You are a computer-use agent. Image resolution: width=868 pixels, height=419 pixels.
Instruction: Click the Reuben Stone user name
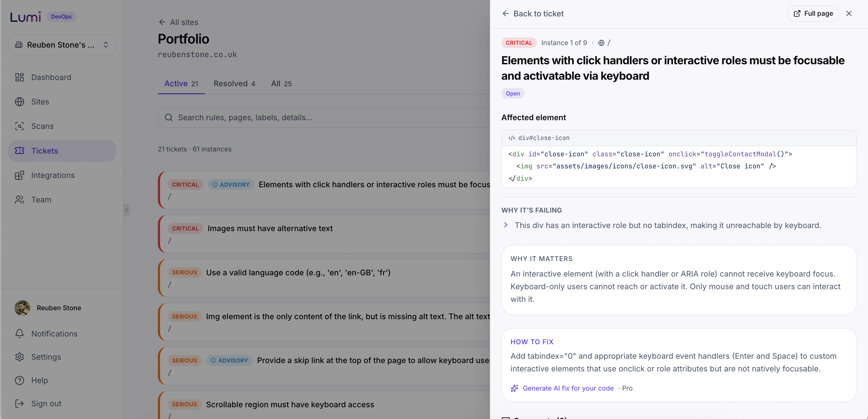59,308
